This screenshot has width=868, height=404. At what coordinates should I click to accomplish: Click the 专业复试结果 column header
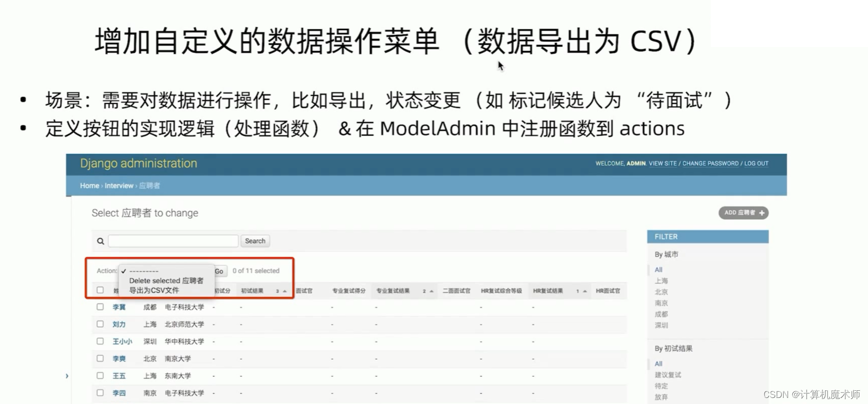tap(393, 291)
